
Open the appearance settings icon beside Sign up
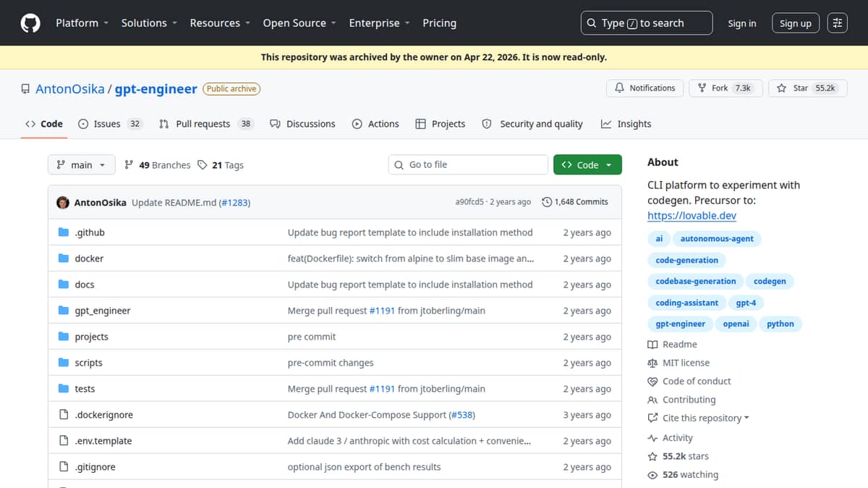837,23
